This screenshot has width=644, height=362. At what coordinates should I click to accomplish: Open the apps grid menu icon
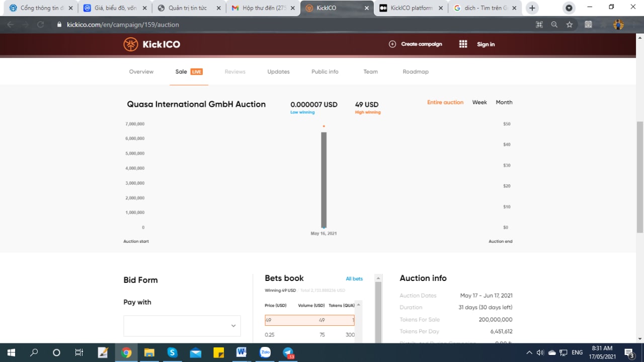pos(463,44)
